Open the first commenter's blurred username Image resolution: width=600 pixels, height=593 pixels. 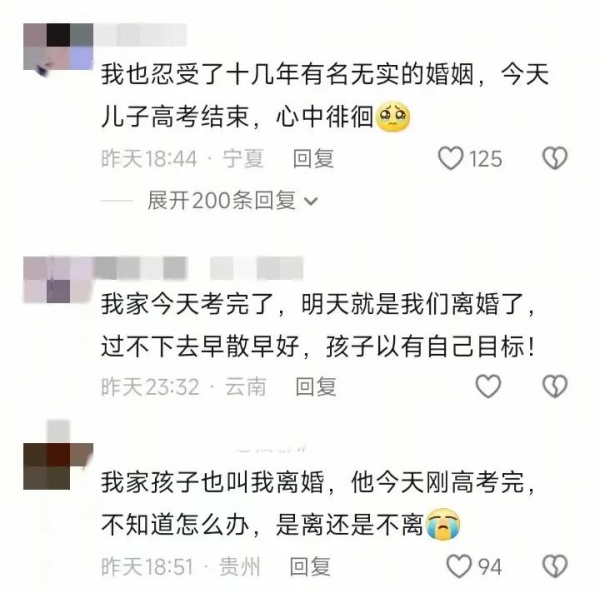coord(140,35)
